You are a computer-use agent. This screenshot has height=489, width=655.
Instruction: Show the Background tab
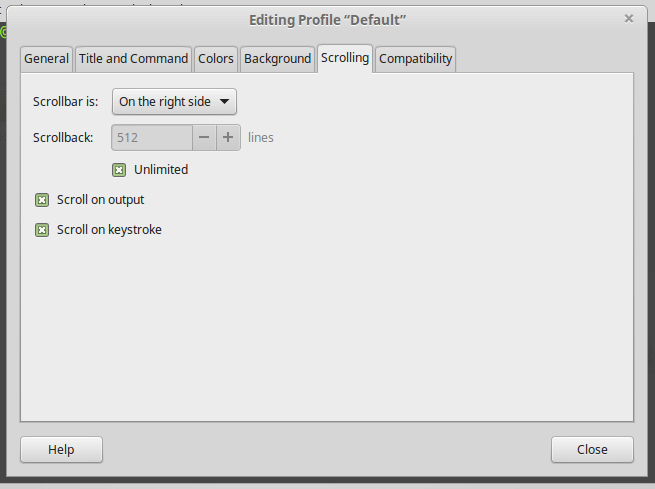tap(277, 59)
